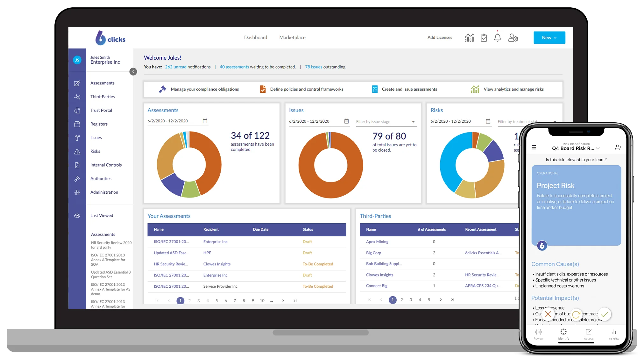This screenshot has width=644, height=360.
Task: Click Create and issue assessments
Action: (405, 89)
